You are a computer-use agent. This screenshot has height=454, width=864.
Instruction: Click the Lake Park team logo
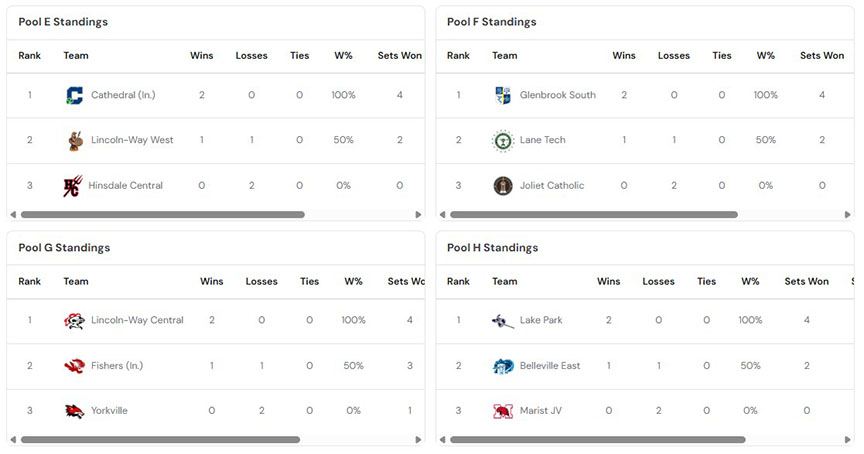click(503, 321)
